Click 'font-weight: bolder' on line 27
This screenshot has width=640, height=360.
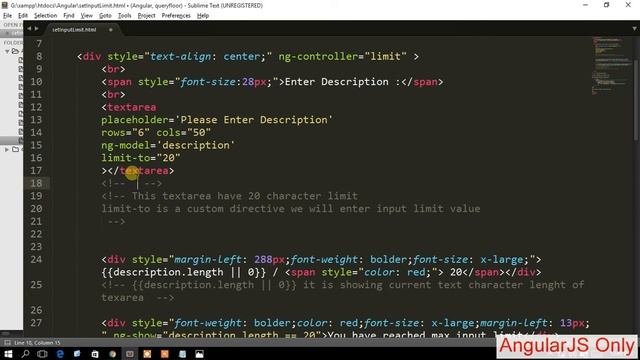(234, 323)
